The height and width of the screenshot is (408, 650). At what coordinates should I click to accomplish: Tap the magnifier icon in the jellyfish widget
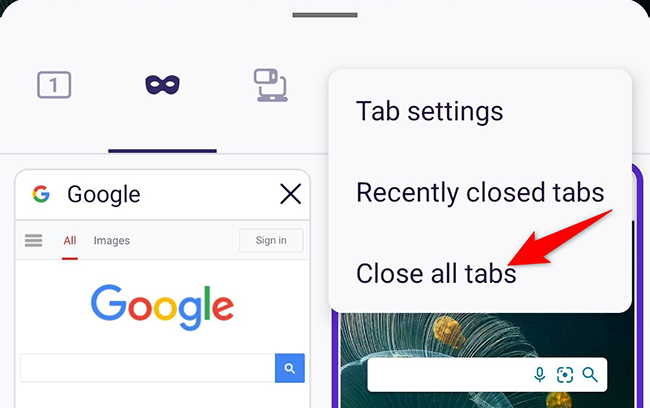click(590, 374)
